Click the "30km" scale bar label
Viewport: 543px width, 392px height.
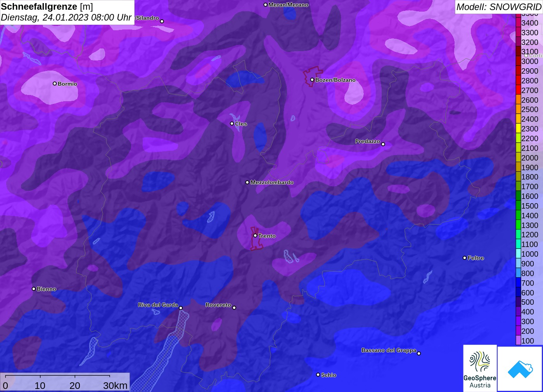pos(115,385)
